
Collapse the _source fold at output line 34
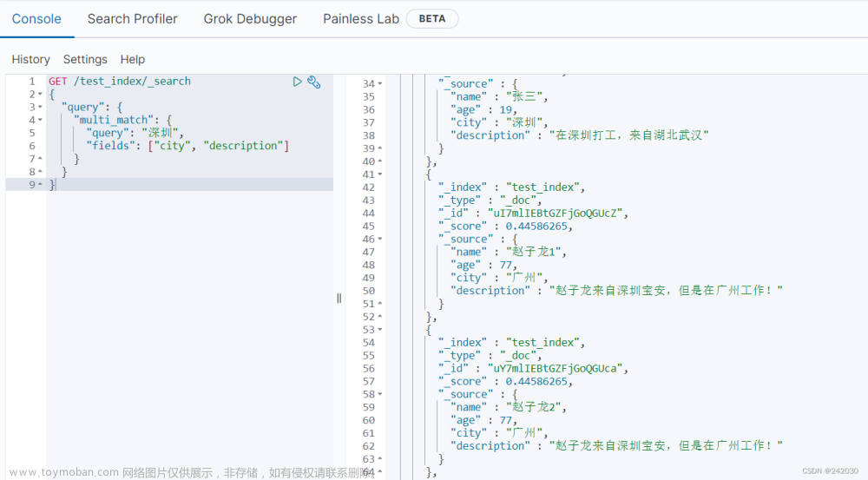pyautogui.click(x=380, y=83)
